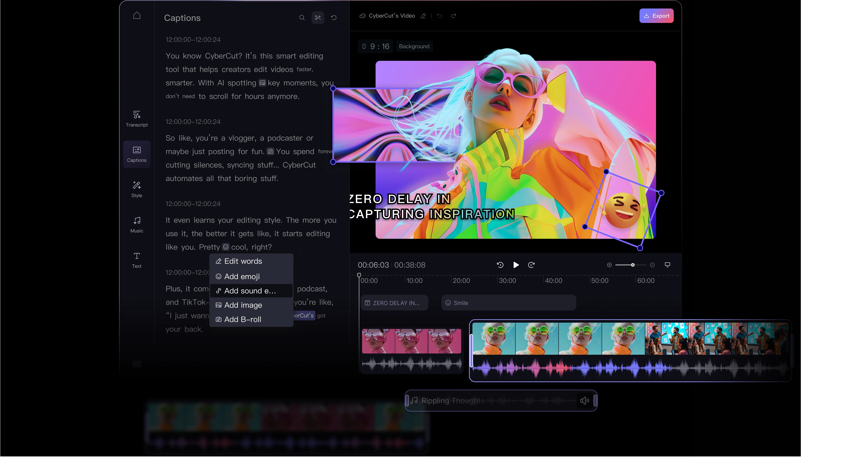Choose Add B-roll from context menu
The height and width of the screenshot is (459, 868).
click(x=242, y=319)
